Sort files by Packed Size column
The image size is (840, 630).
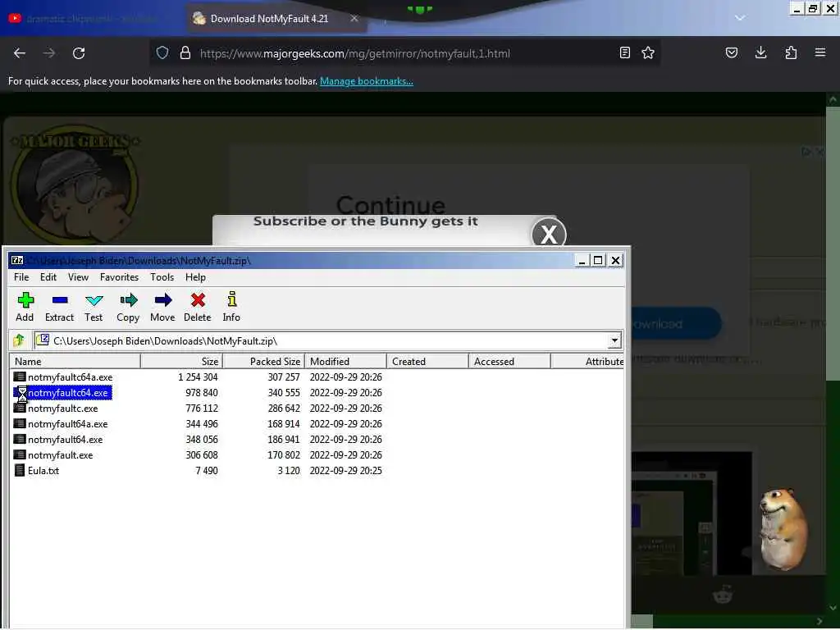click(x=264, y=362)
